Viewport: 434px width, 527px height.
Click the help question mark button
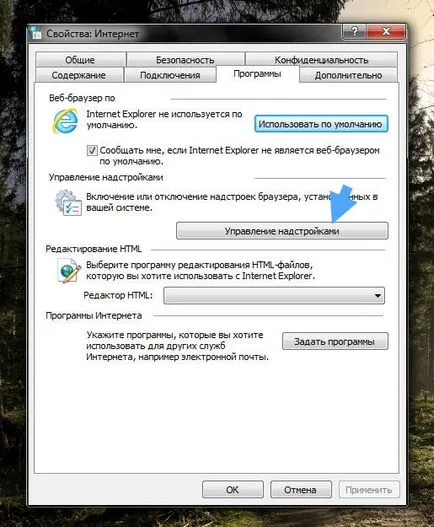click(354, 32)
